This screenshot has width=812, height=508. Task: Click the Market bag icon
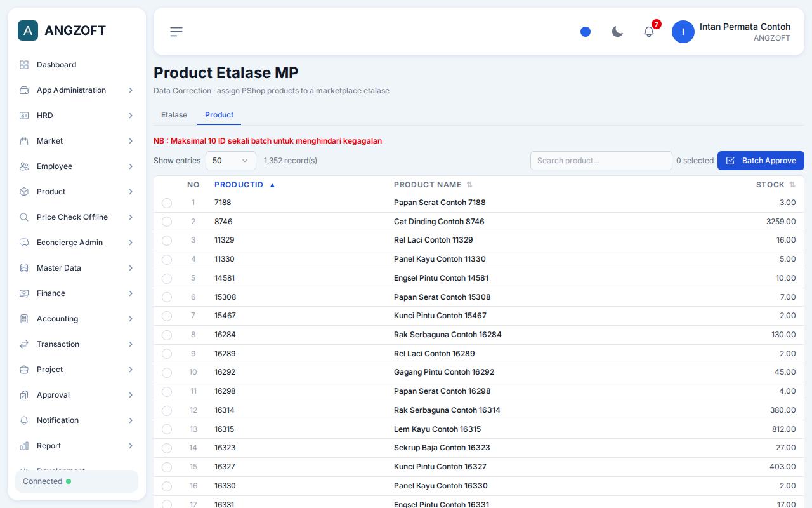click(x=24, y=141)
